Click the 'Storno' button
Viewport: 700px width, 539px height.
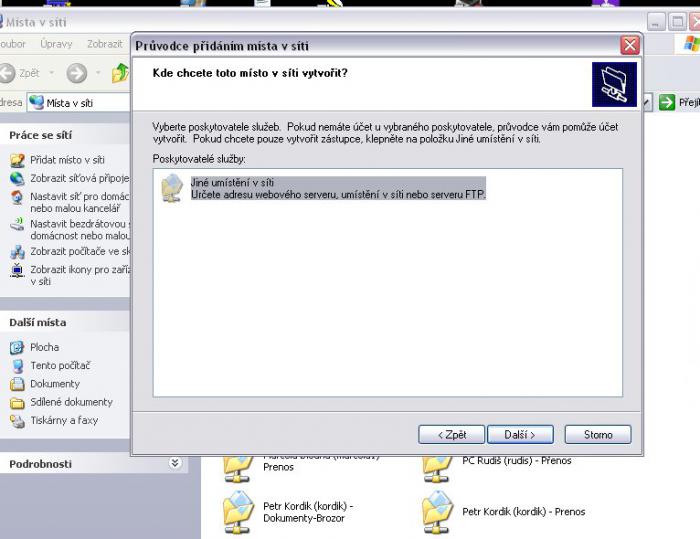[598, 435]
